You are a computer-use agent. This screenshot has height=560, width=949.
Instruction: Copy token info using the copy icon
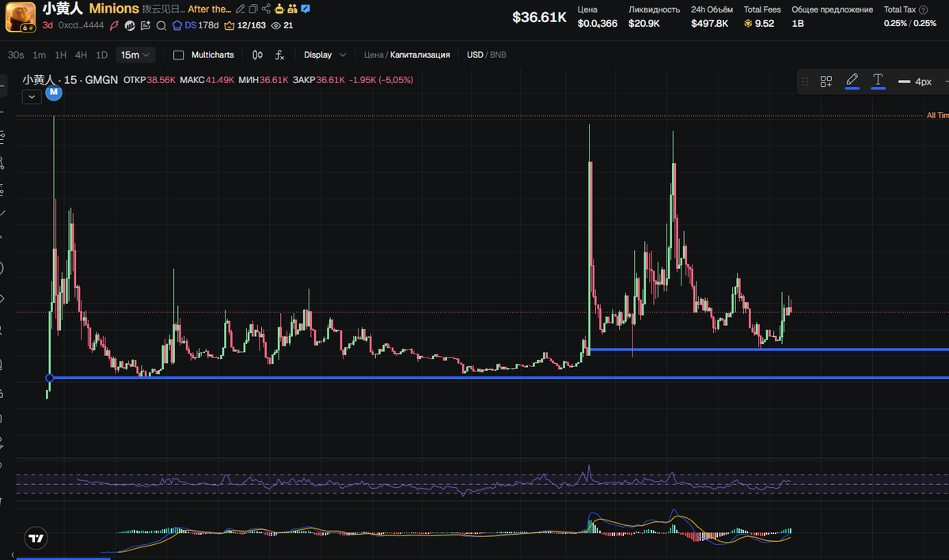253,9
